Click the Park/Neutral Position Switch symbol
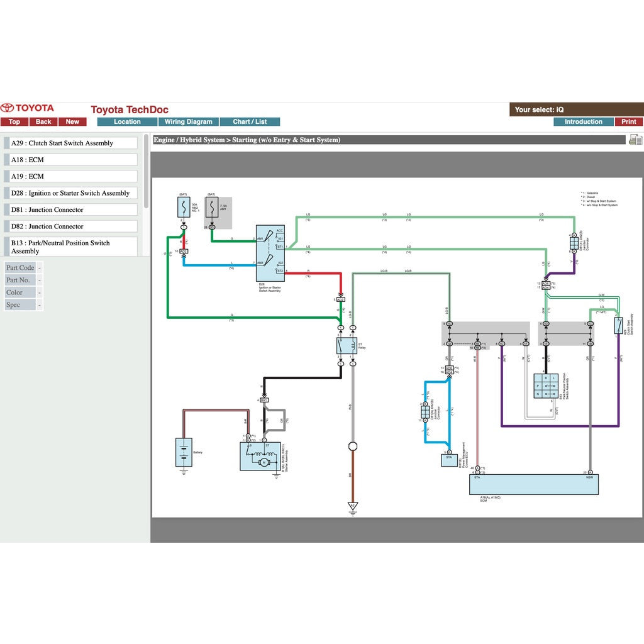 coord(546,386)
